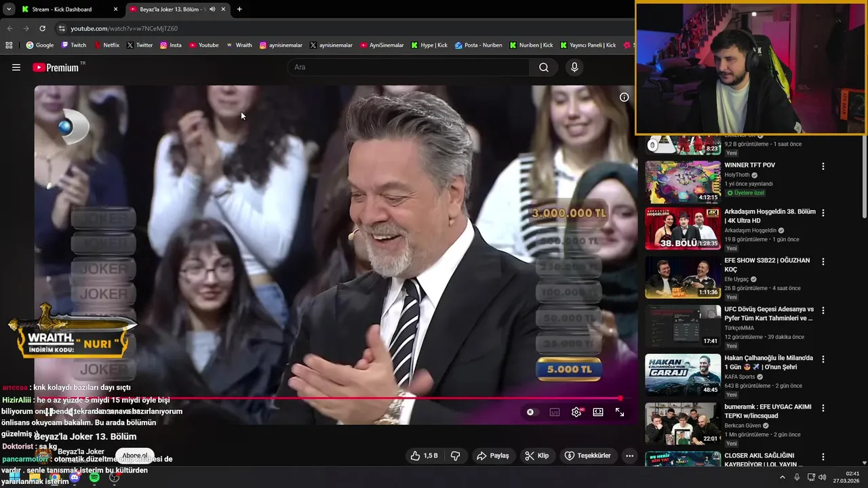
Task: Open Spotify from the taskbar
Action: tap(94, 478)
